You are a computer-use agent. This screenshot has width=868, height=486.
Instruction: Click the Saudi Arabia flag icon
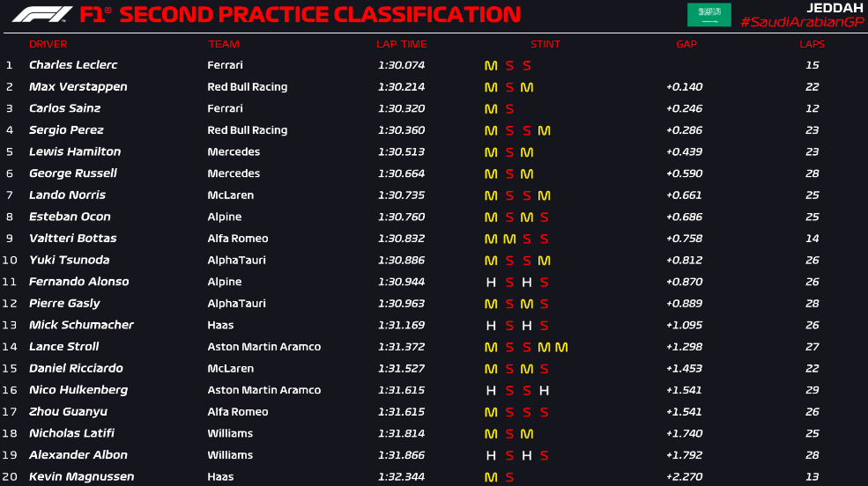click(x=709, y=15)
